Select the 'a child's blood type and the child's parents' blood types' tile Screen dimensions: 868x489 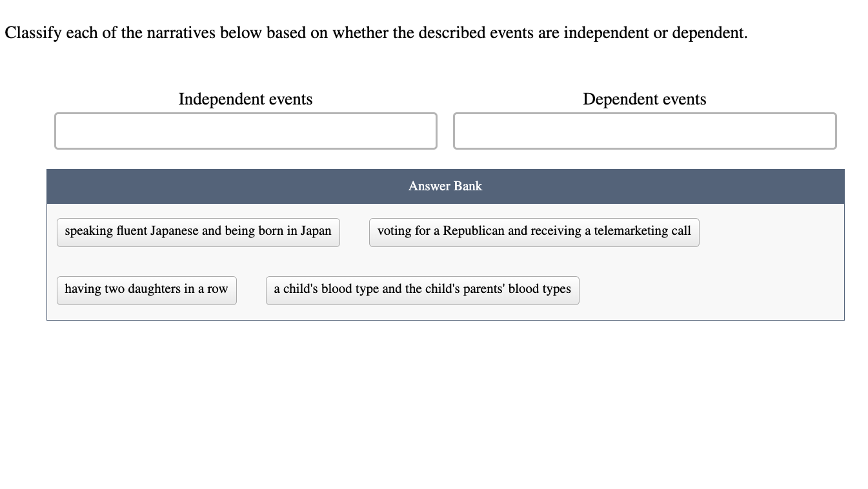coord(421,290)
